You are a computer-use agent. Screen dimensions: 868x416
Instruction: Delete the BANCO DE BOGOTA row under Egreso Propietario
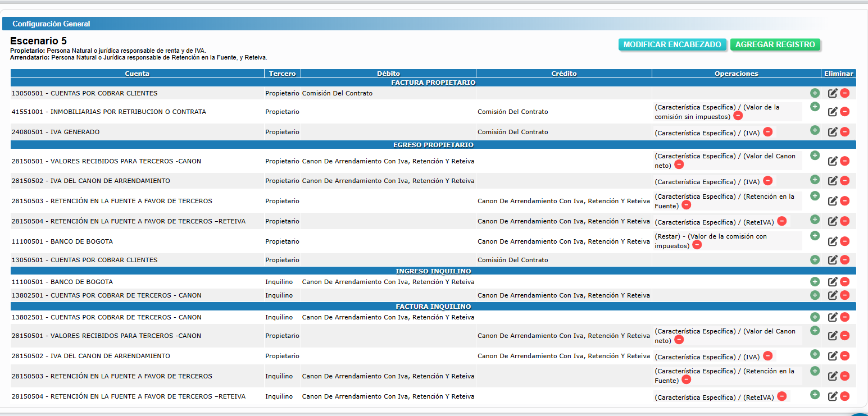[x=844, y=241]
